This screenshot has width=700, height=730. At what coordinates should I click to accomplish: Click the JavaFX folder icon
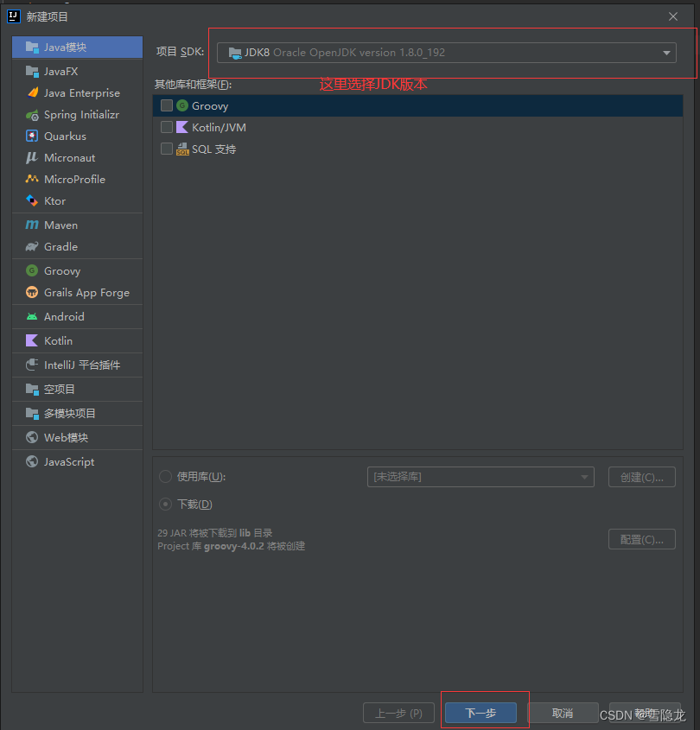pos(32,71)
